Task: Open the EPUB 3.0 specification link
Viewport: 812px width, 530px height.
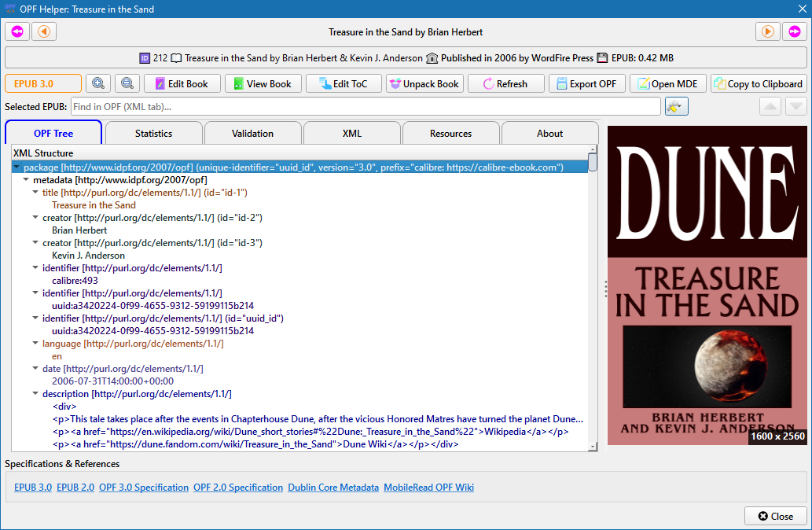Action: click(x=33, y=487)
